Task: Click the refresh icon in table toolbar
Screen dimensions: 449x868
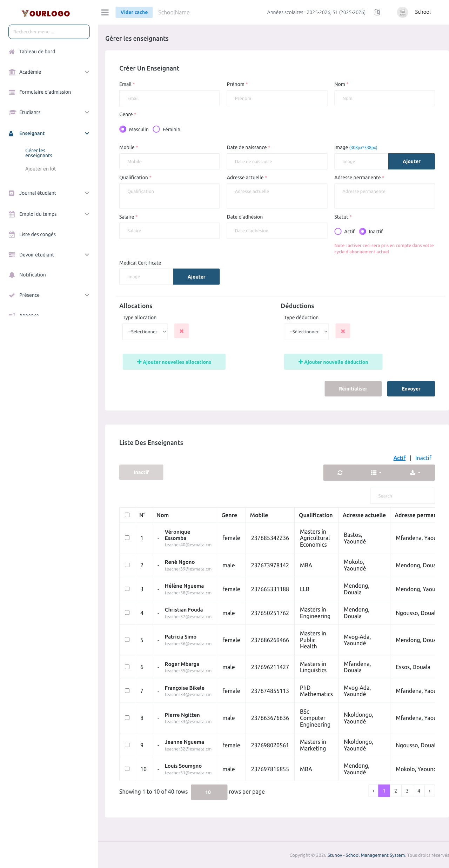Action: pyautogui.click(x=340, y=473)
